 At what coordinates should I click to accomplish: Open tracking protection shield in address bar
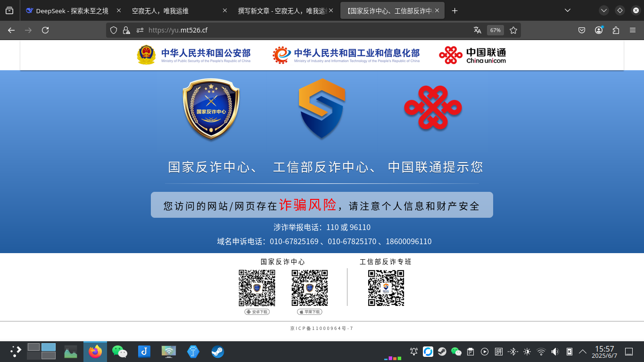(114, 30)
